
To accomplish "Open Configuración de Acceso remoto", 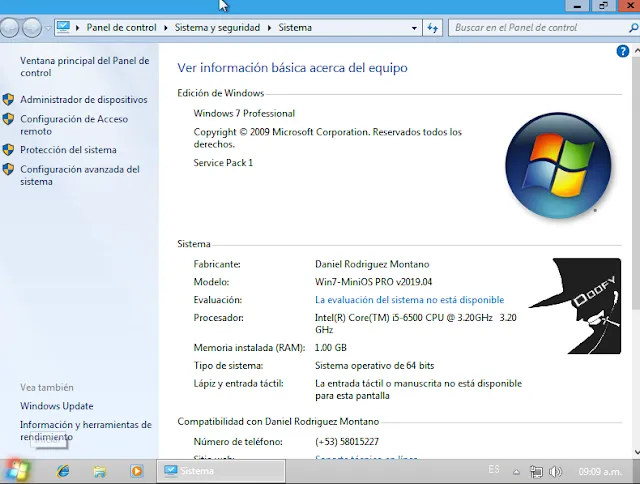I will [74, 125].
